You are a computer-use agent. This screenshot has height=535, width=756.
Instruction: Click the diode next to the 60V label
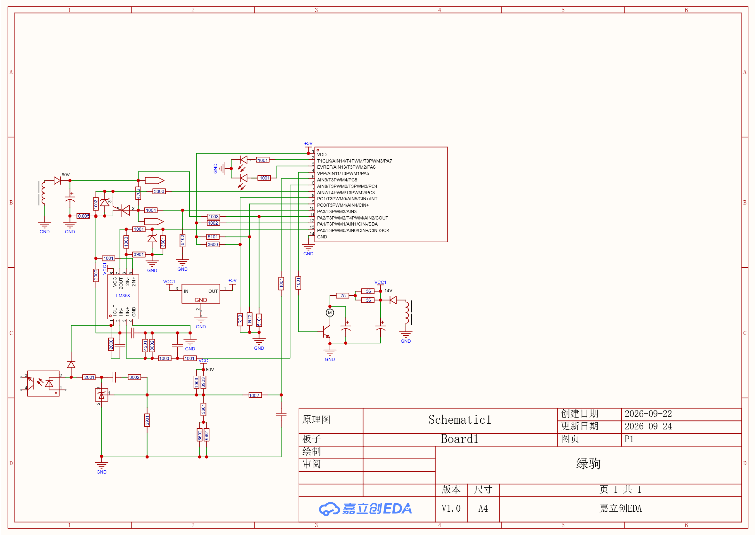click(x=57, y=180)
